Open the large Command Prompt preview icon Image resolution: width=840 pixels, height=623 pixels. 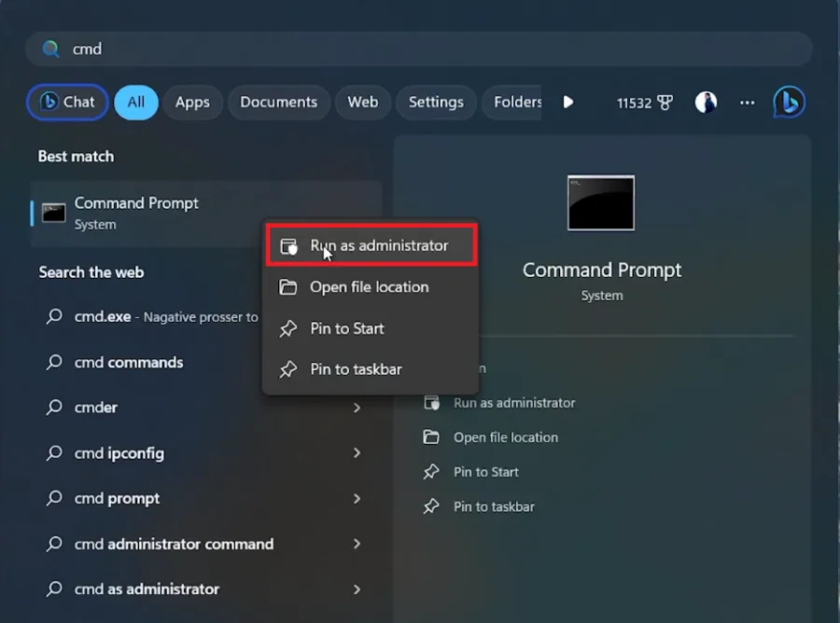click(601, 203)
